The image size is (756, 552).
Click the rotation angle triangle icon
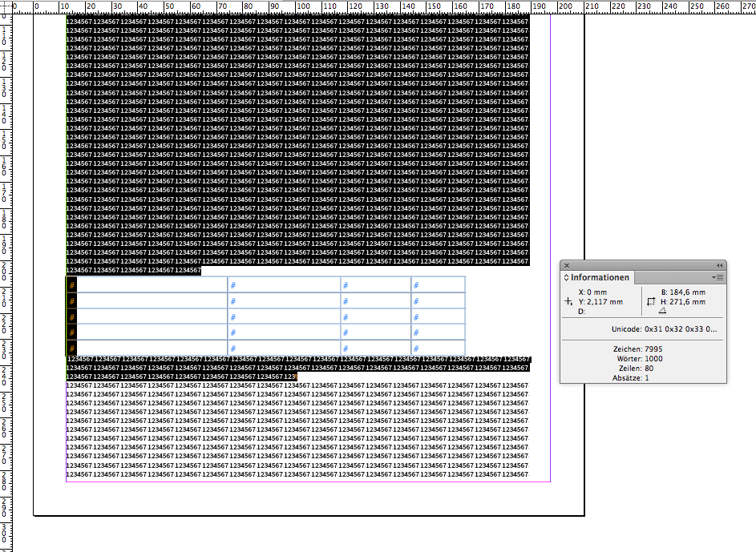click(662, 311)
